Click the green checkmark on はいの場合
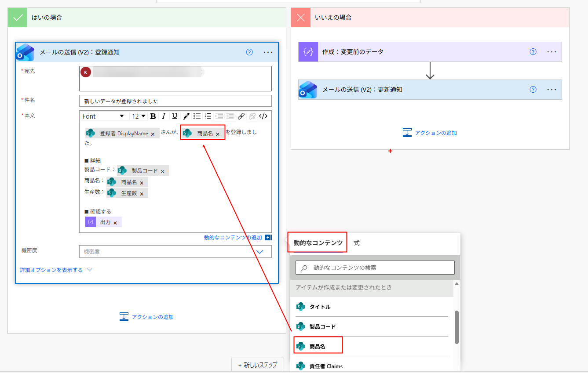This screenshot has height=373, width=588. point(18,18)
